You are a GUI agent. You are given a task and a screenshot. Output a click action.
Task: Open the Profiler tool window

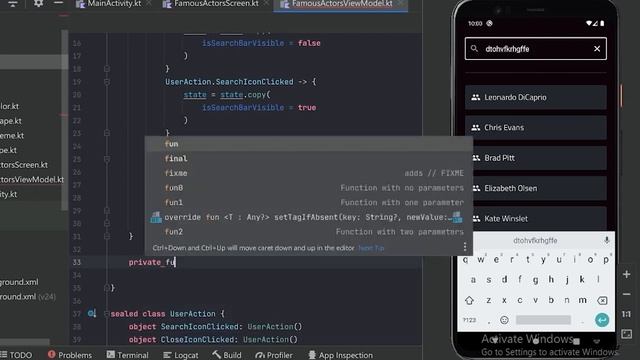[x=274, y=355]
